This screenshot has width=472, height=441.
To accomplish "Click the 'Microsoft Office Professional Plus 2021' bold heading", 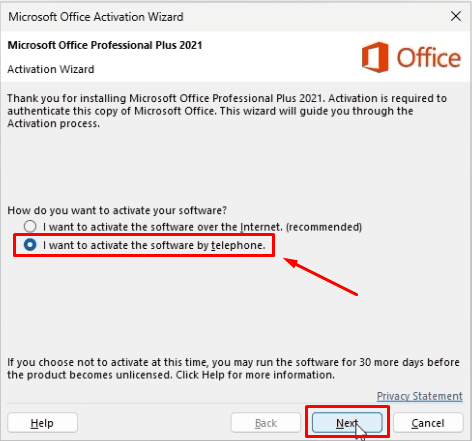I will pyautogui.click(x=105, y=45).
